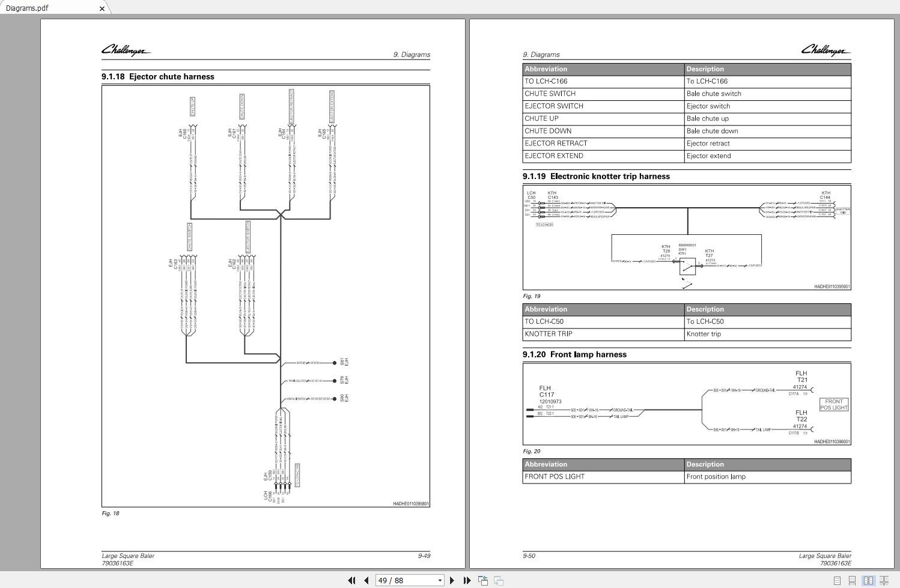Viewport: 900px width, 588px height.
Task: Click the 9.1.18 Ejector chute harness heading
Action: pos(158,76)
